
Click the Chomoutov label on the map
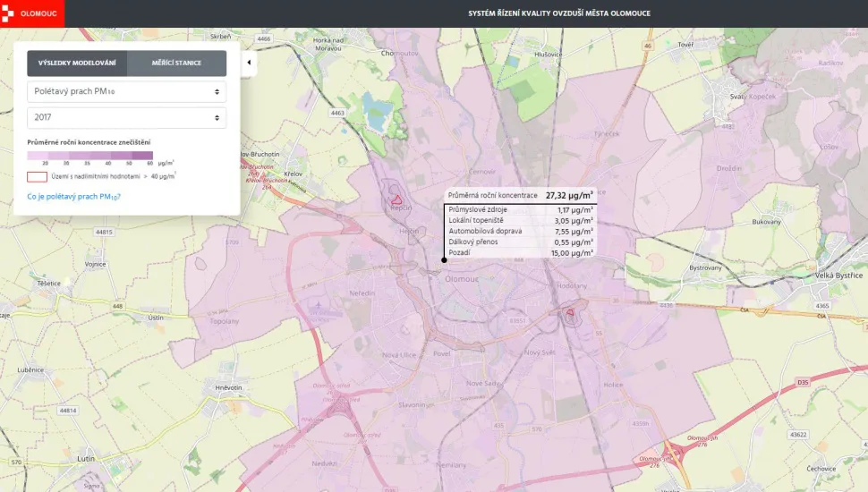[x=400, y=53]
